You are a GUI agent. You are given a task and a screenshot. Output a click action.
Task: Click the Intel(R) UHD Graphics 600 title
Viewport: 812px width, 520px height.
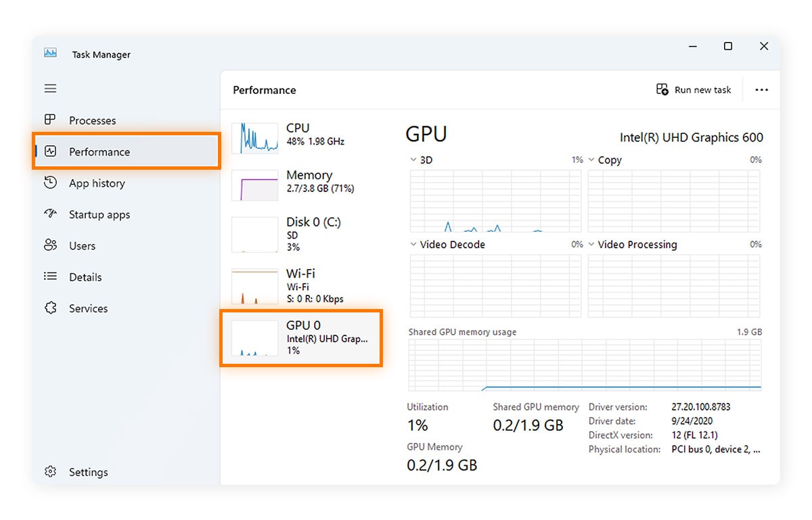point(692,137)
